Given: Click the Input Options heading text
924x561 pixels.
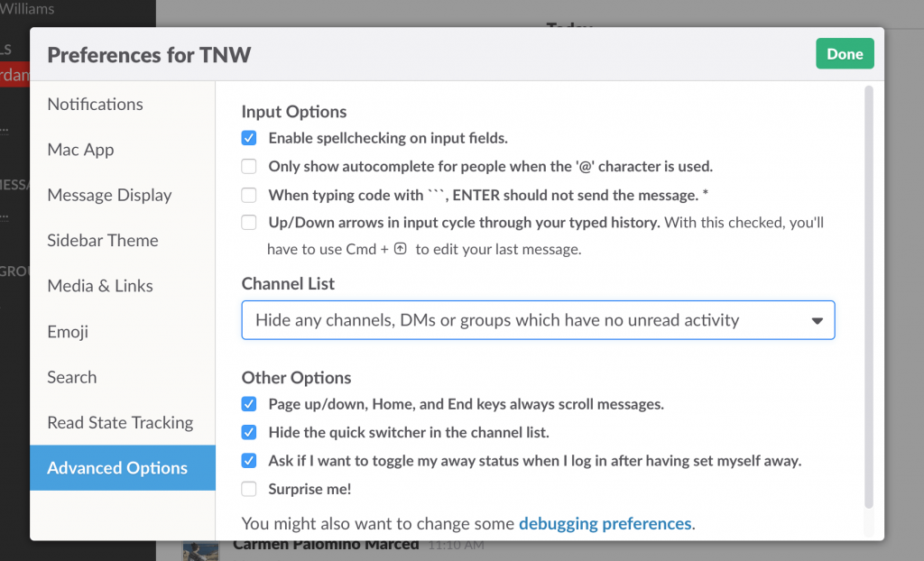Looking at the screenshot, I should 294,111.
